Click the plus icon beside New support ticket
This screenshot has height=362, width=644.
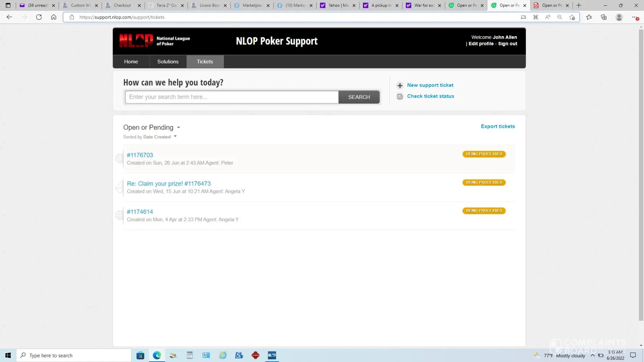pyautogui.click(x=400, y=85)
